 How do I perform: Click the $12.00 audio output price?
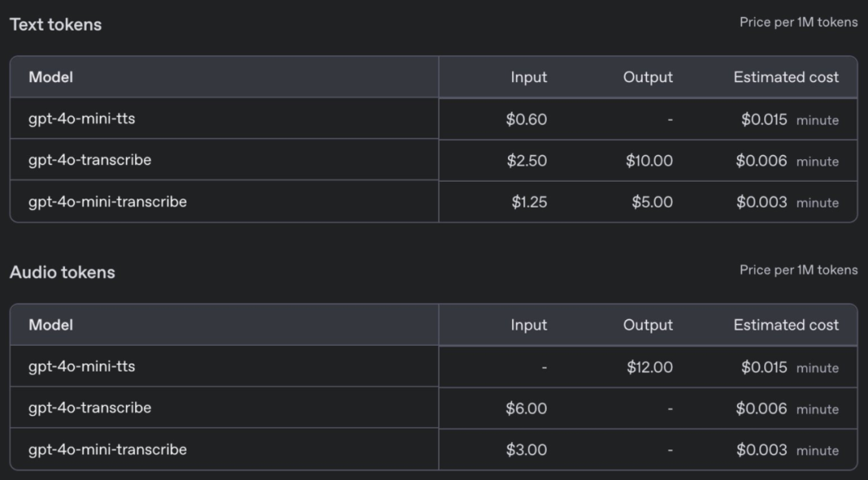pyautogui.click(x=649, y=367)
